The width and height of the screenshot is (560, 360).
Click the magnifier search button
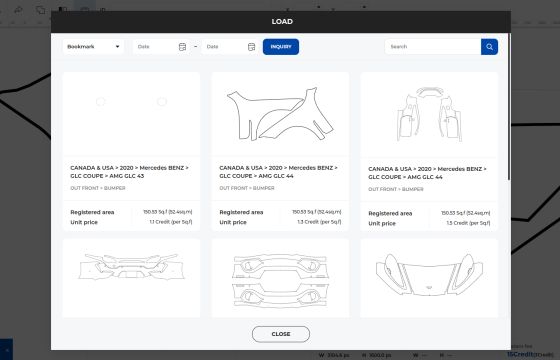click(x=489, y=47)
